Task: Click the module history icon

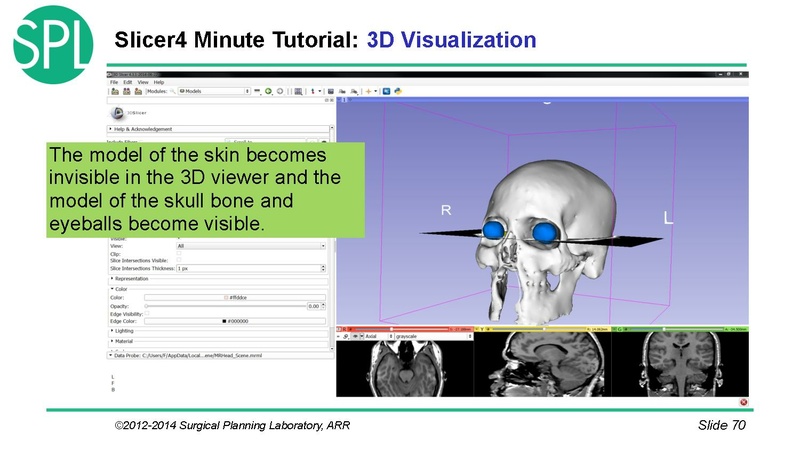Action: (257, 91)
